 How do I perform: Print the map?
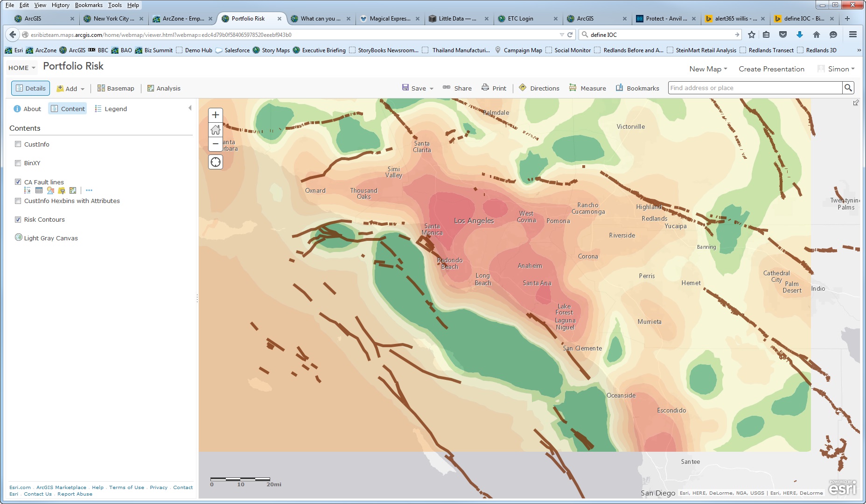tap(494, 88)
